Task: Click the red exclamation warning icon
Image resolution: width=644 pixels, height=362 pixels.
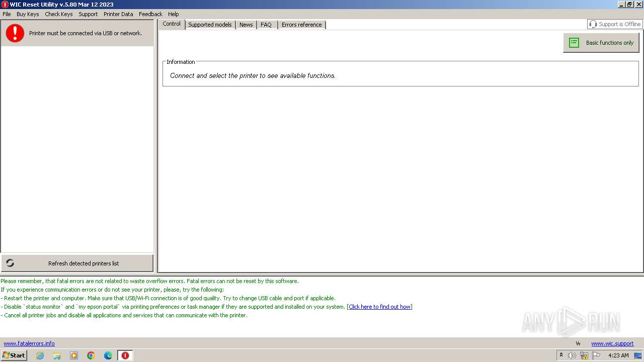Action: pyautogui.click(x=15, y=33)
